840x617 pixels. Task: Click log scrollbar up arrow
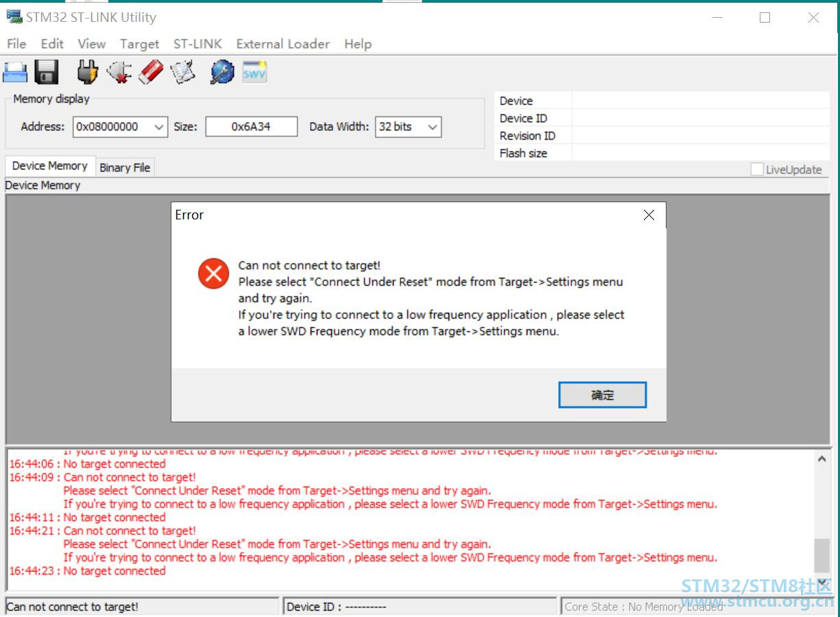coord(821,459)
